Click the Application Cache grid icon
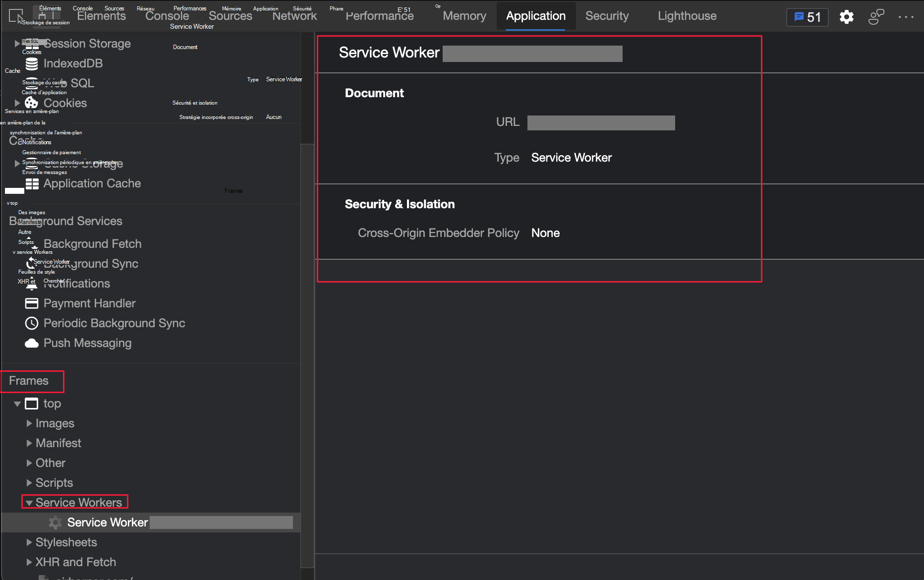The width and height of the screenshot is (924, 580). click(32, 183)
